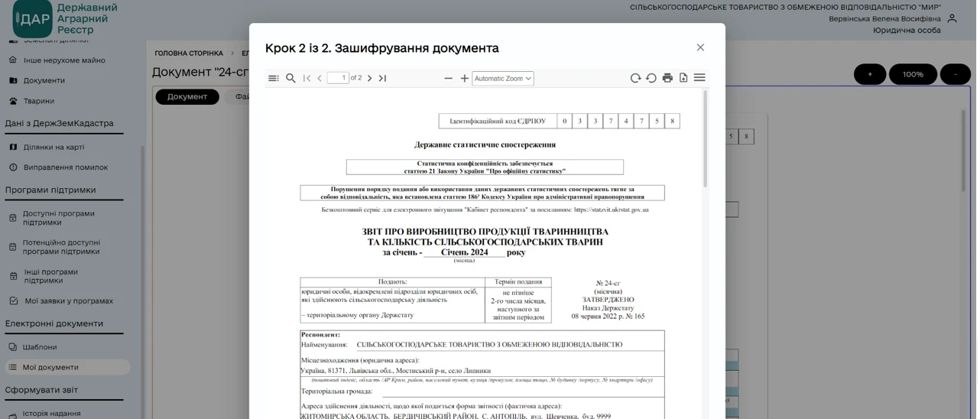Click the Ідентифікаційний код ЄДРПОУ cell
Viewport: 980px width, 419px height.
499,122
